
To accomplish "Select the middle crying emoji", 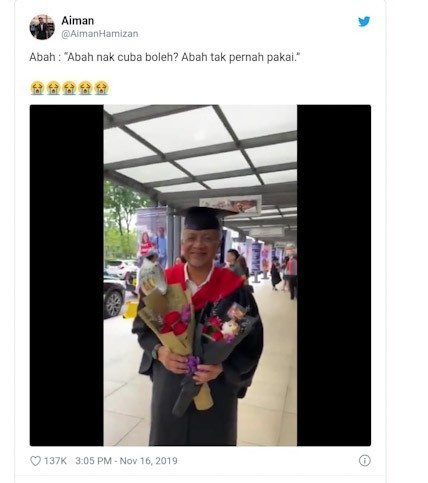I will pyautogui.click(x=69, y=88).
